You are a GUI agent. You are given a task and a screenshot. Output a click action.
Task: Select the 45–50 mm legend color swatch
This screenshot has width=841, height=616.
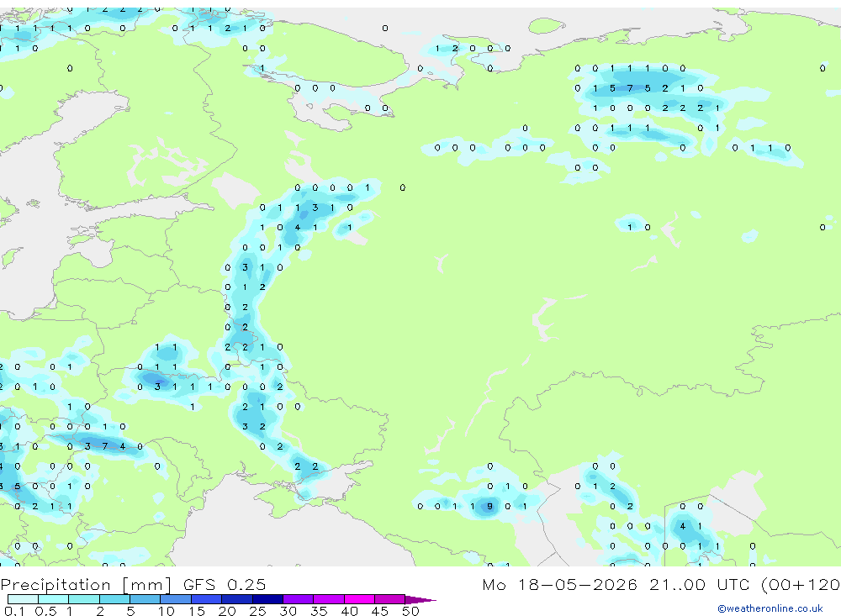[390, 599]
